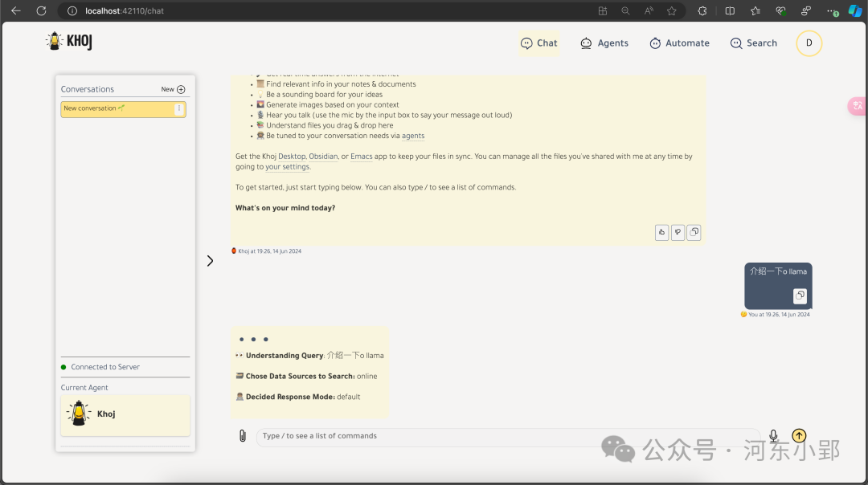Attach a file with the paperclip icon
868x485 pixels.
243,436
